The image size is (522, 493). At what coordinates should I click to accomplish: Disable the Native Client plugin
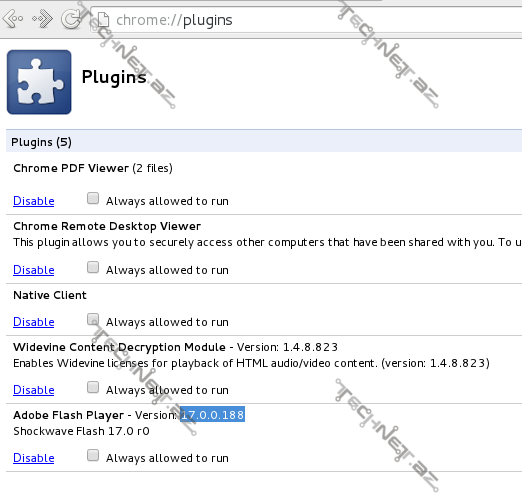coord(34,322)
